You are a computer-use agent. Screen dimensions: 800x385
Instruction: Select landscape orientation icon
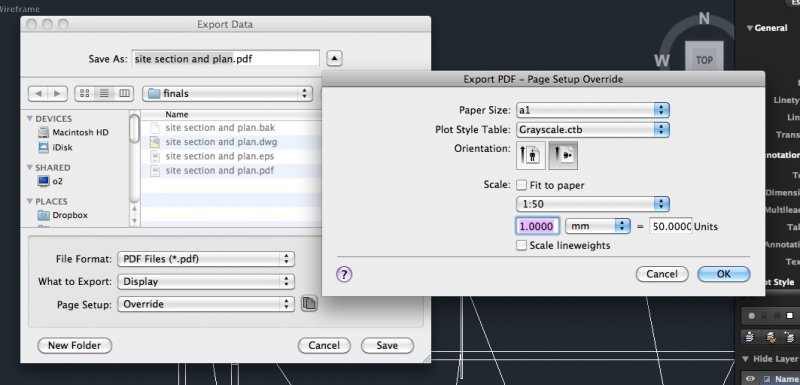point(563,155)
